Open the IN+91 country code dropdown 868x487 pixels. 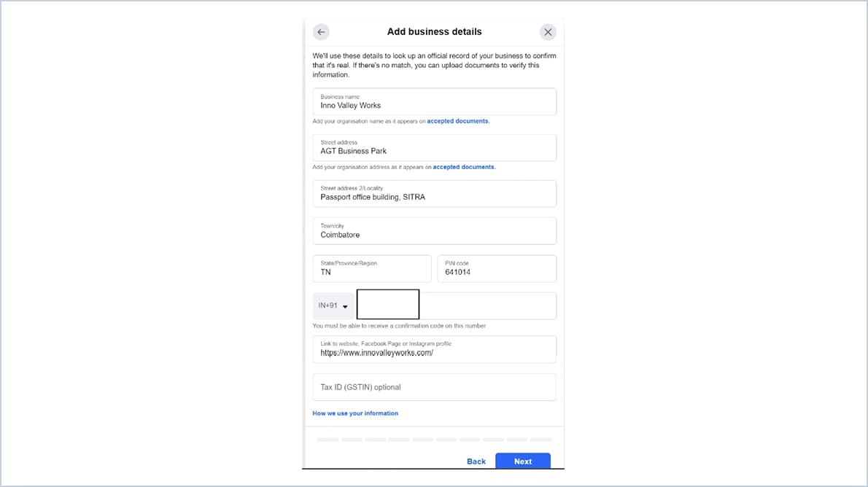(x=333, y=305)
